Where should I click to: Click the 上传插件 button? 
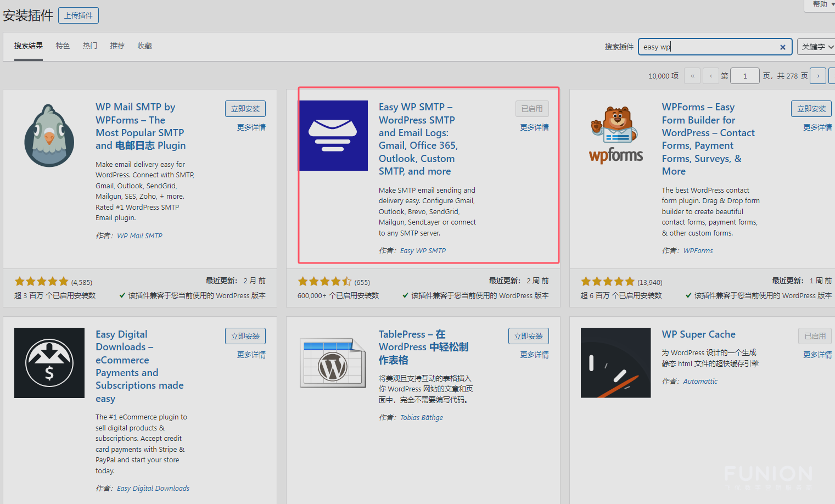[x=79, y=15]
